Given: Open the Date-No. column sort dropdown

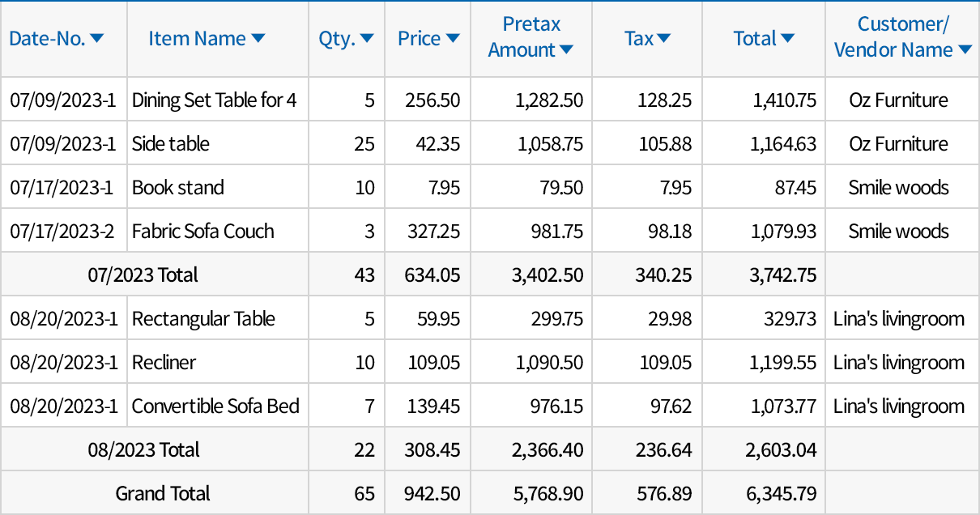Looking at the screenshot, I should click(x=98, y=36).
